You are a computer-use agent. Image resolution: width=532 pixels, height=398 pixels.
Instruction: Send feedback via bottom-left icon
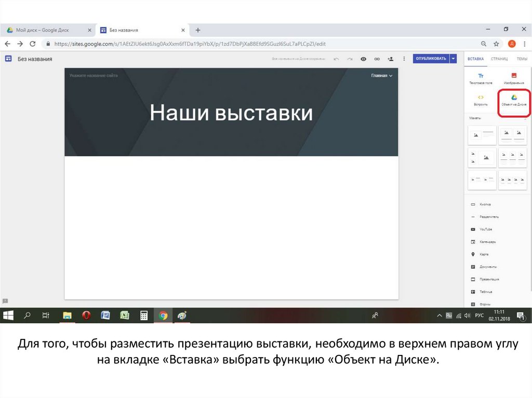pos(5,301)
